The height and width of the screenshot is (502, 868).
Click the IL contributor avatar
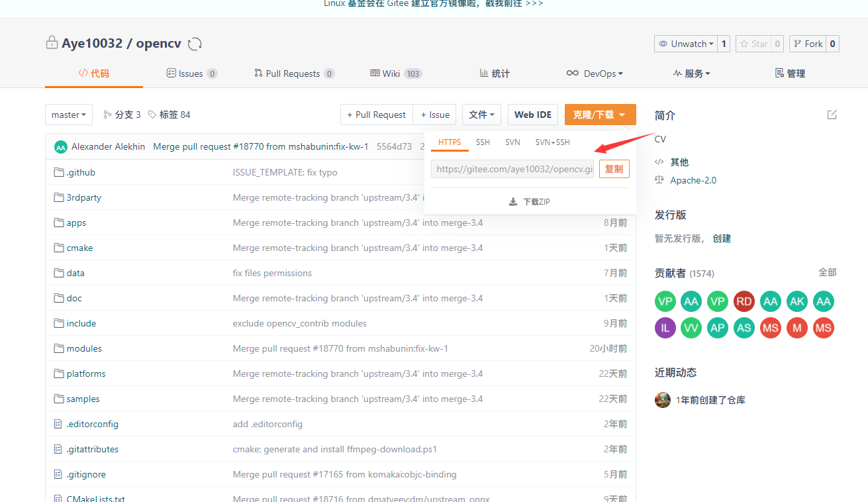[665, 328]
